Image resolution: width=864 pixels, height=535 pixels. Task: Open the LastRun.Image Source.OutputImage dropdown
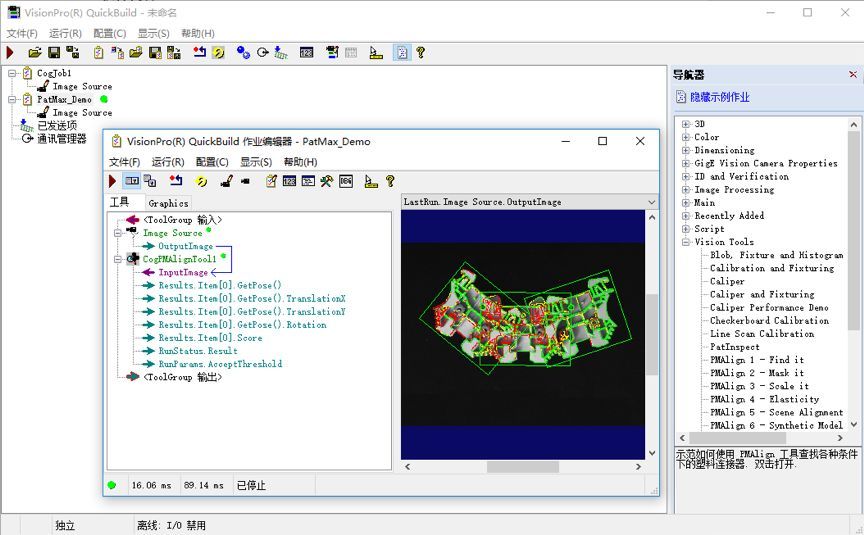point(651,202)
